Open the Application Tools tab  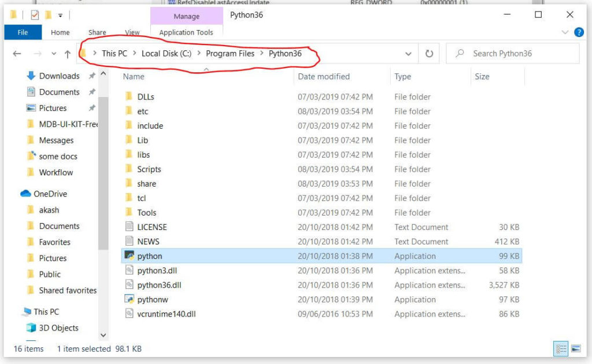[x=186, y=32]
